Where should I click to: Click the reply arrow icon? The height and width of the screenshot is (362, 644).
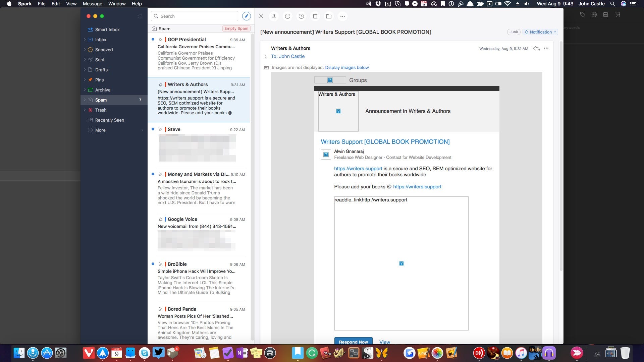click(x=536, y=48)
